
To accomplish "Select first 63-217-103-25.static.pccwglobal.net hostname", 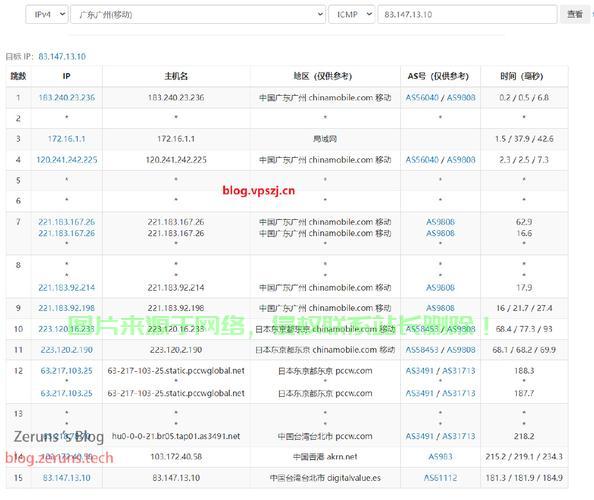I will coord(176,370).
